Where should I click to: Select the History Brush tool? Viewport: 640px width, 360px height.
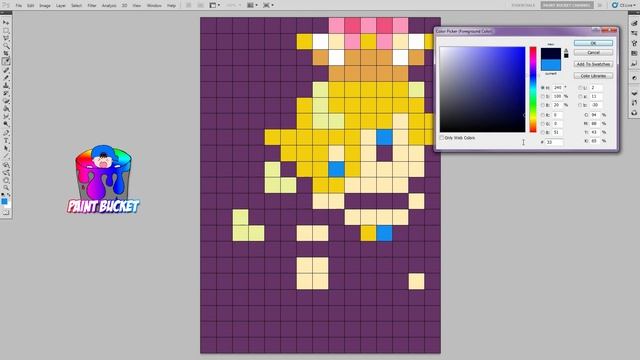[6, 93]
